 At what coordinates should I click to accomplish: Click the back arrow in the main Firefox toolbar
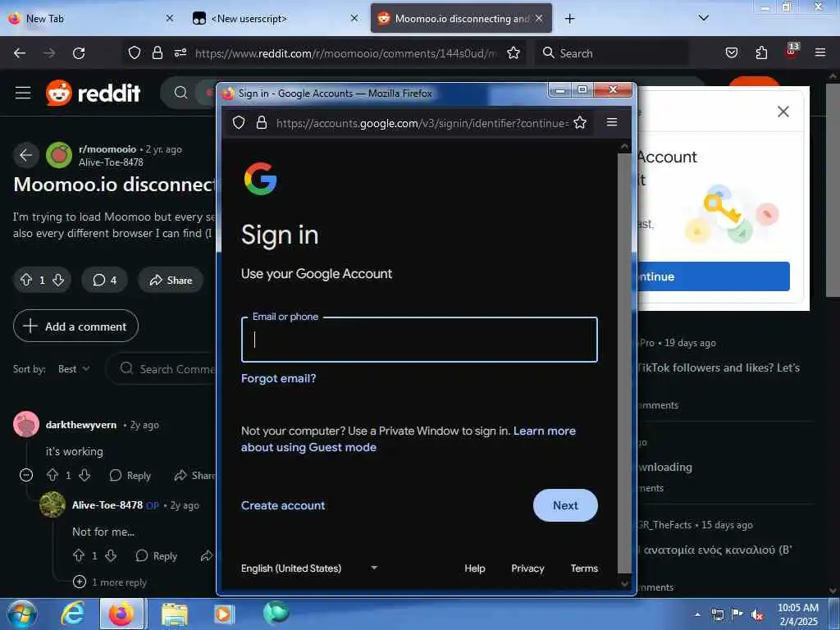click(20, 53)
